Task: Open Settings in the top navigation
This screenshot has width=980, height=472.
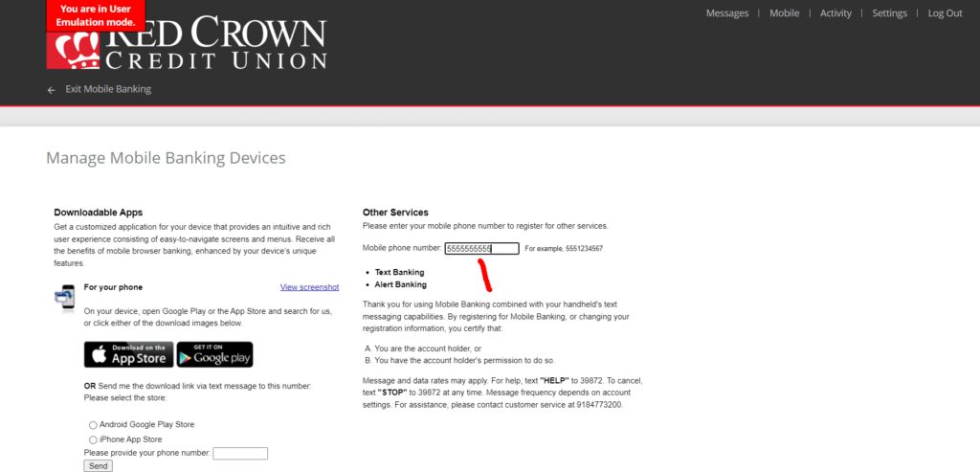Action: 889,13
